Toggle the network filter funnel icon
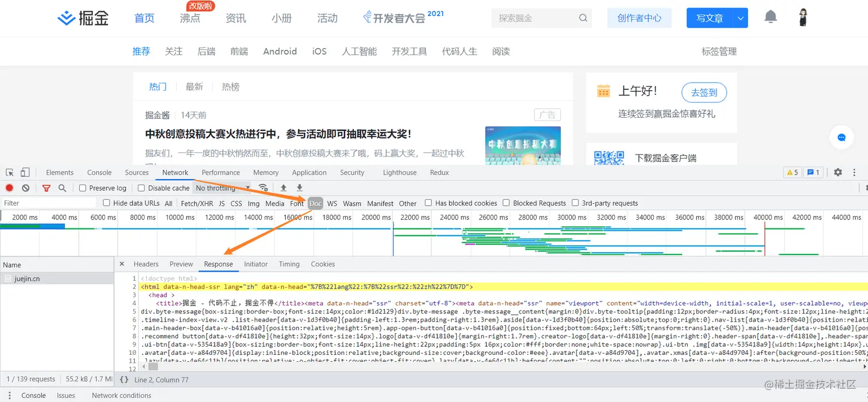868x402 pixels. 46,188
